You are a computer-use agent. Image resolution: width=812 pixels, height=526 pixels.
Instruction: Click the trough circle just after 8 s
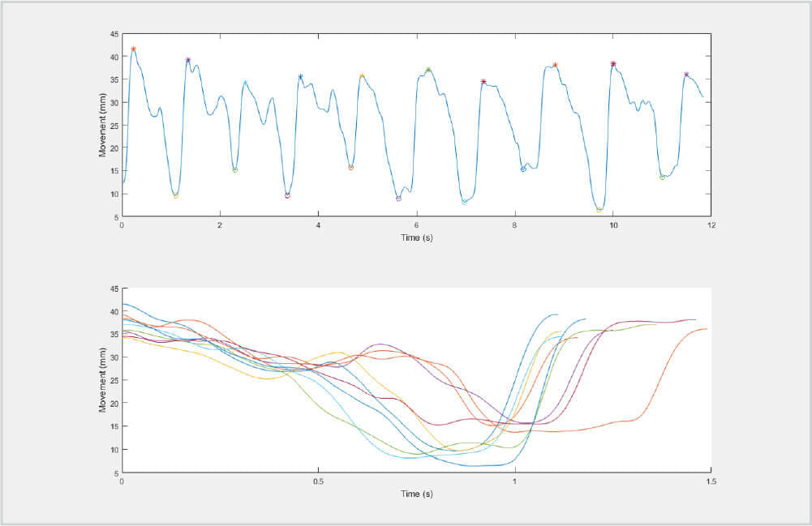523,169
